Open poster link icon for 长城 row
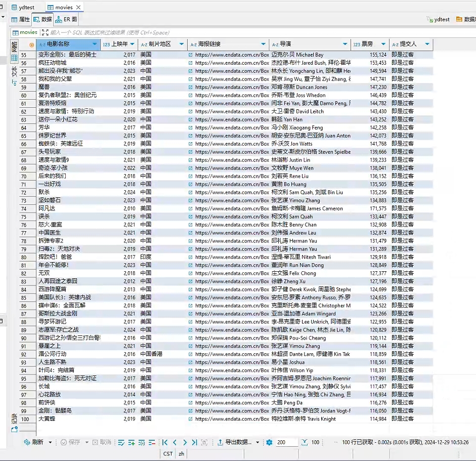 click(x=190, y=387)
